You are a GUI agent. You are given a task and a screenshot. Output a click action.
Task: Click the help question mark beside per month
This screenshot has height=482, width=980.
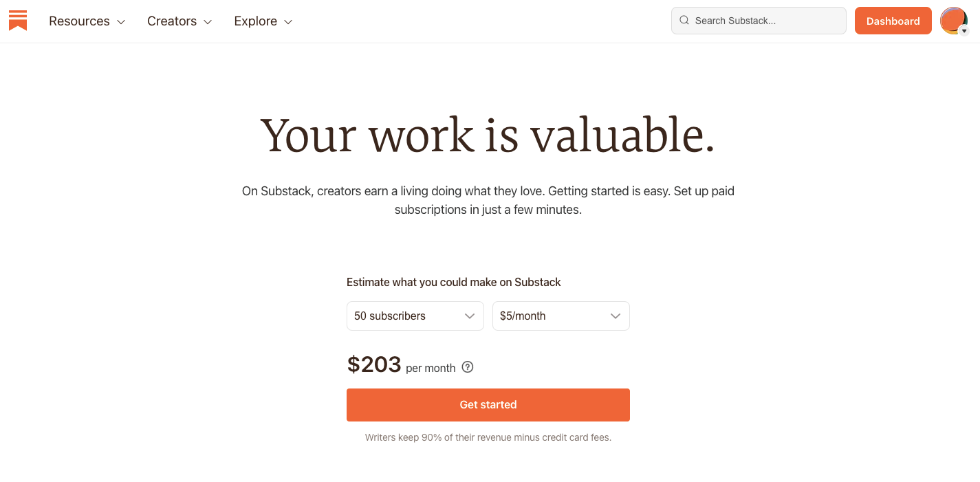468,367
